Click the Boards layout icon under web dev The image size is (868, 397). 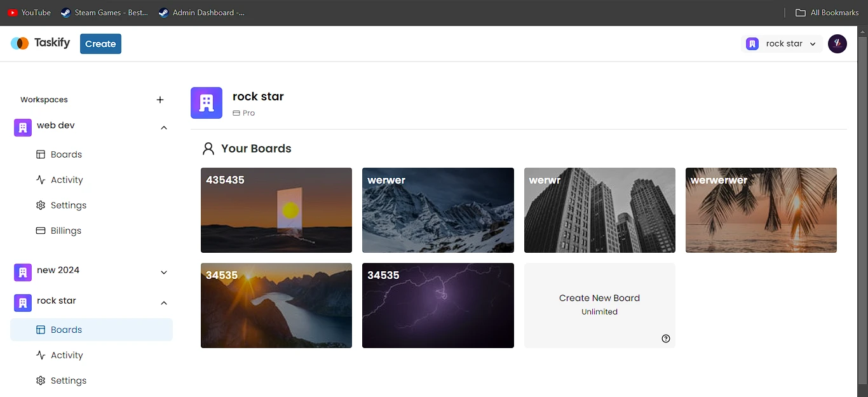pyautogui.click(x=41, y=154)
